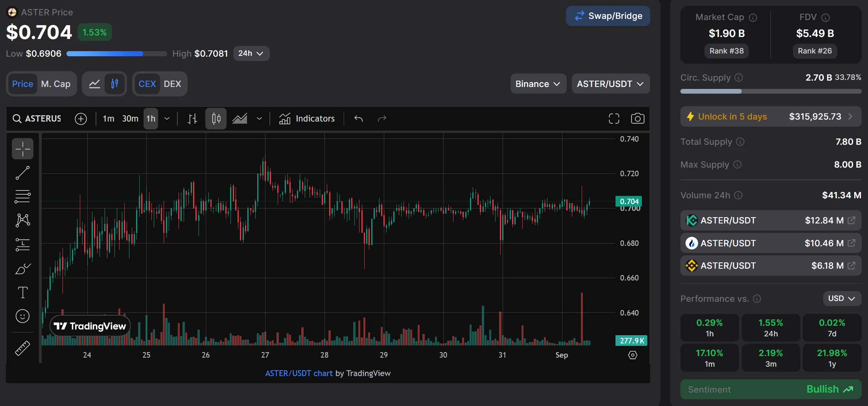The width and height of the screenshot is (868, 406).
Task: Switch to simple line chart mode
Action: [94, 84]
